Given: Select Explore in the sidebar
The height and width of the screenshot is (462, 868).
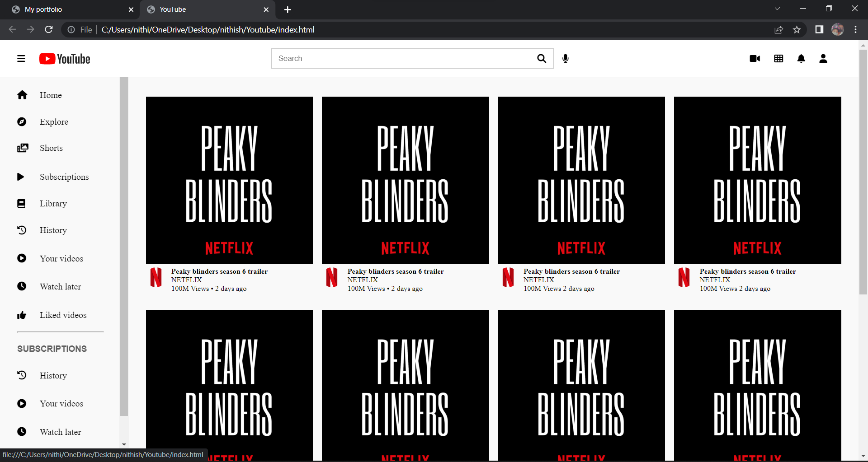Looking at the screenshot, I should [x=54, y=122].
